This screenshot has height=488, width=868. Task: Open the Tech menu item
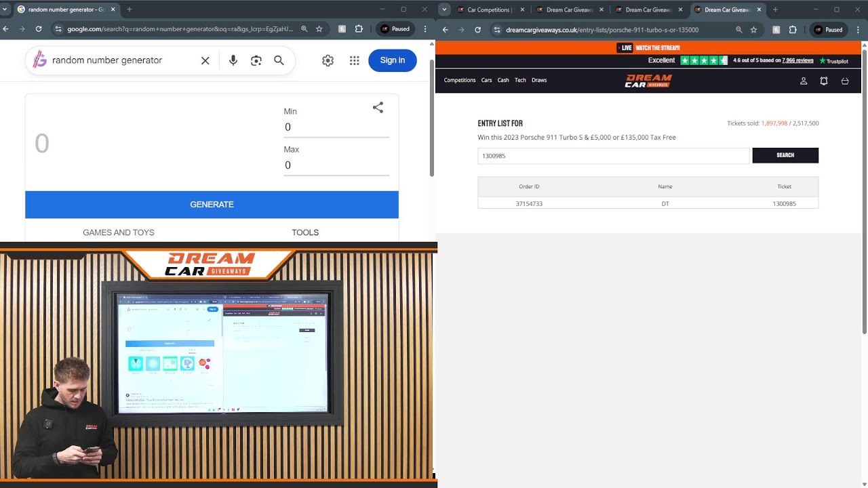520,80
